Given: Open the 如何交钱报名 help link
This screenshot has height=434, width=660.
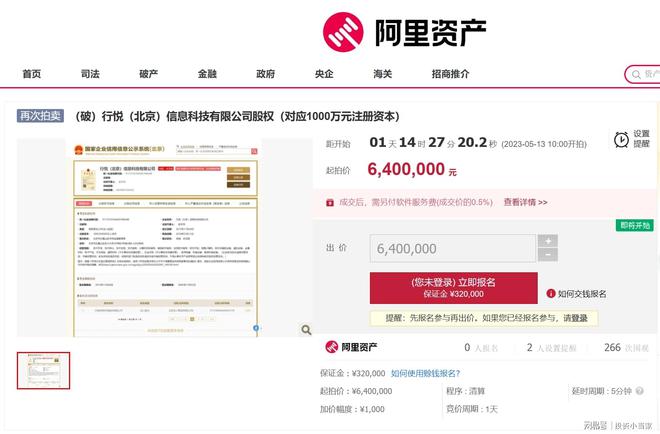Looking at the screenshot, I should coord(582,294).
